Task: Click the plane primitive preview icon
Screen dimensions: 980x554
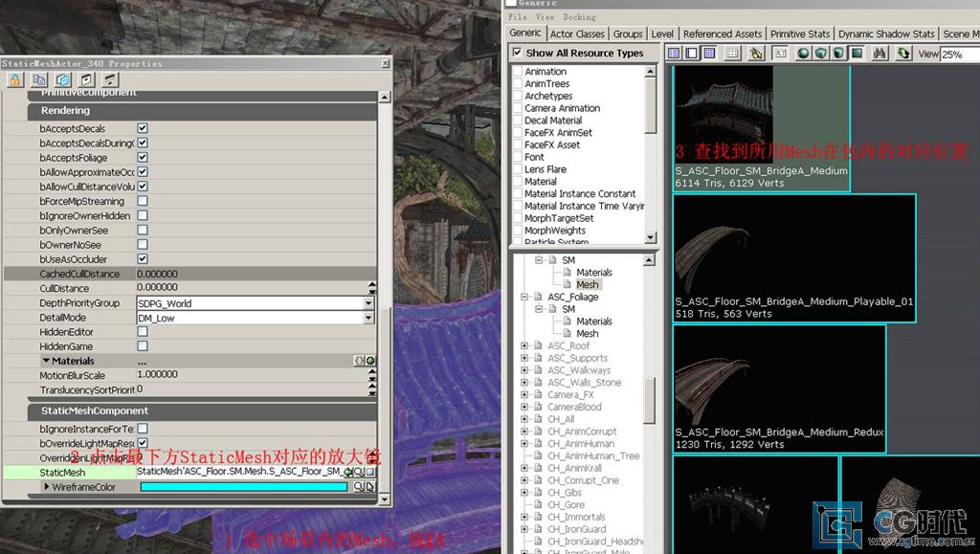Action: (x=857, y=54)
